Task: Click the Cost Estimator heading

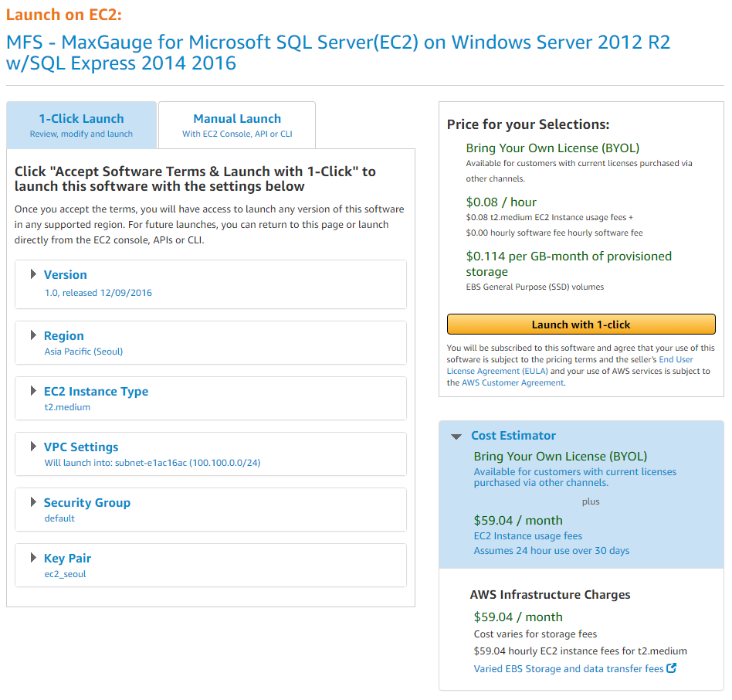Action: (x=513, y=436)
